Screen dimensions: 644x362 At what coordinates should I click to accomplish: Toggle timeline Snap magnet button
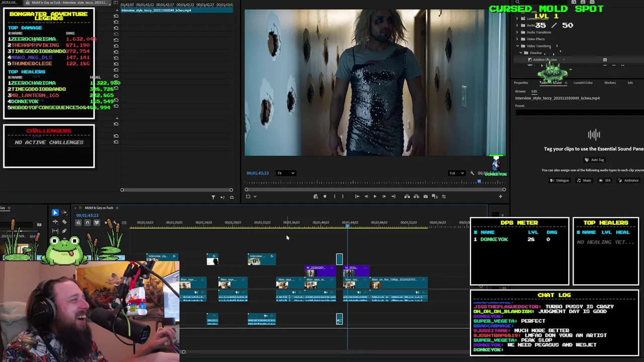87,223
